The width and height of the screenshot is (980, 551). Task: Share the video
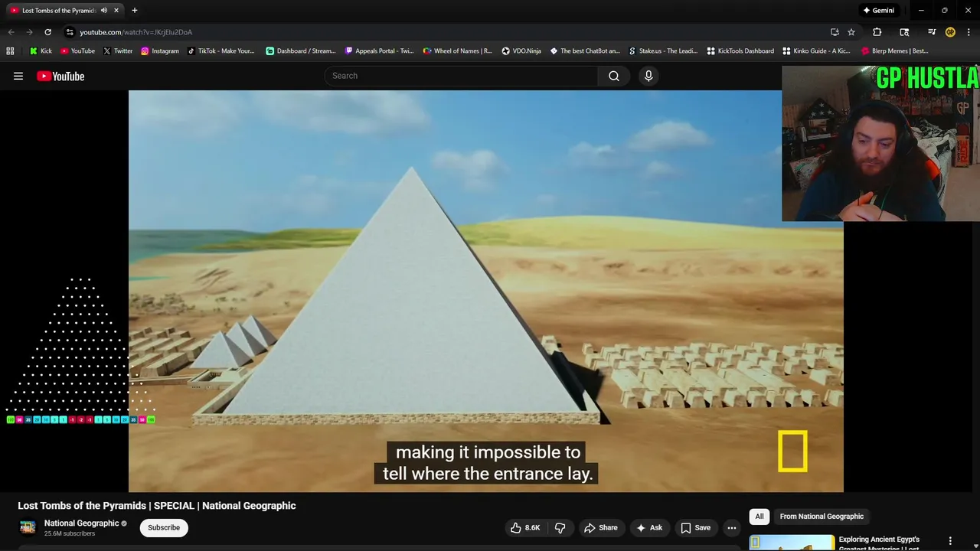point(601,527)
